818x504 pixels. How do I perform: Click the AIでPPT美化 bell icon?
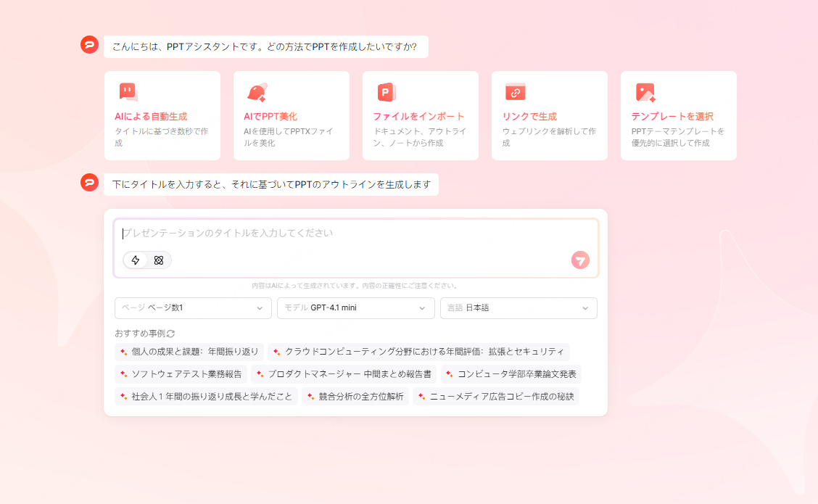tap(257, 92)
